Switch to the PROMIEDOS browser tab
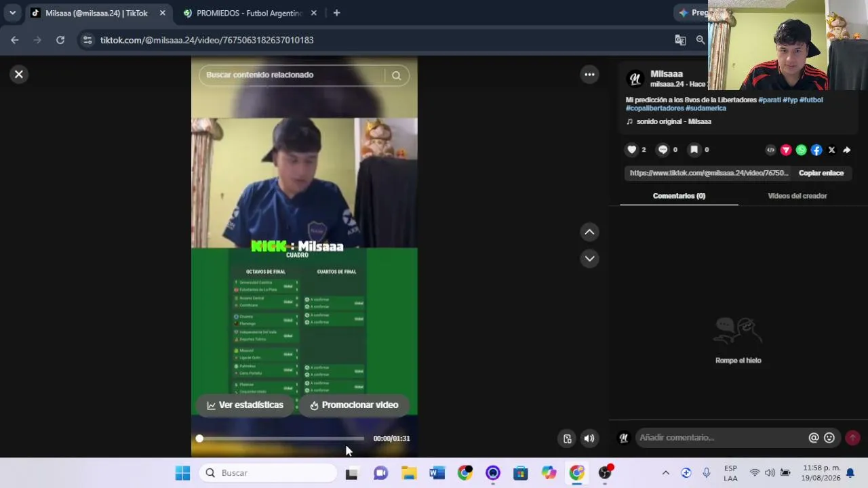The height and width of the screenshot is (488, 868). pyautogui.click(x=250, y=13)
